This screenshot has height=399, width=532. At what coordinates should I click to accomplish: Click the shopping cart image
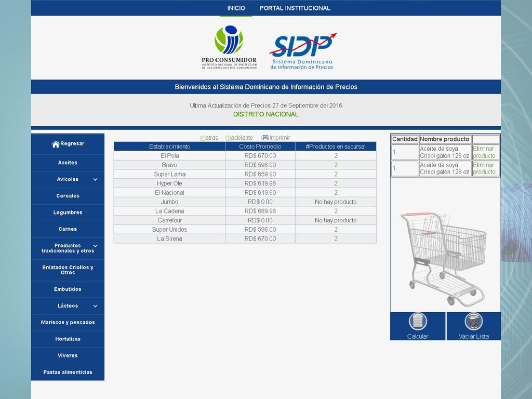[x=445, y=259]
